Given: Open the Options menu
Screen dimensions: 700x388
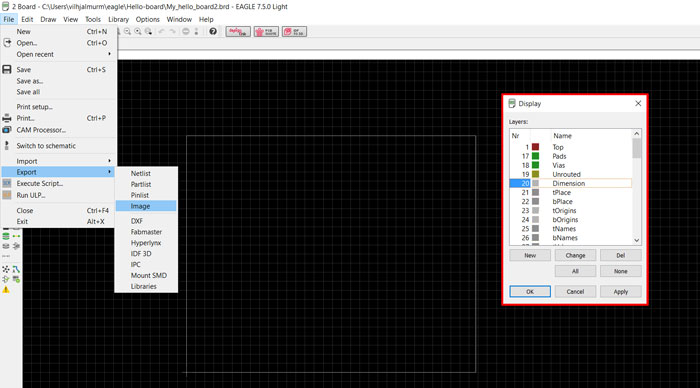Looking at the screenshot, I should (147, 19).
